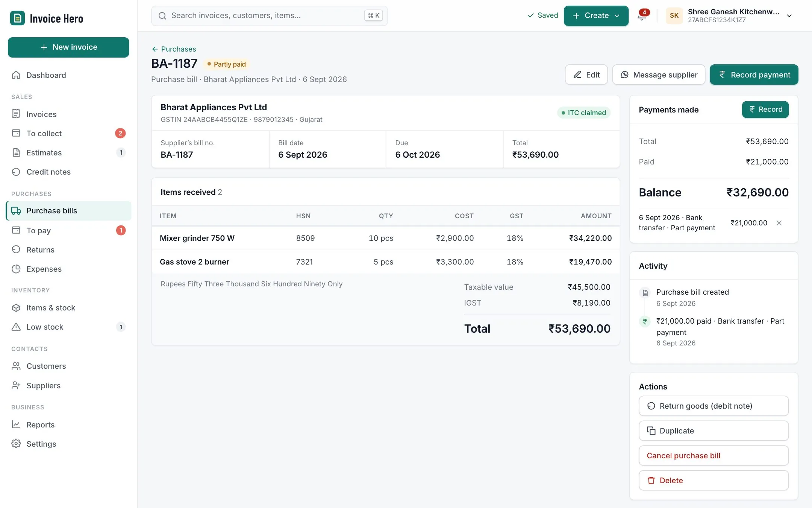Click the Credit notes icon
812x508 pixels.
point(16,172)
